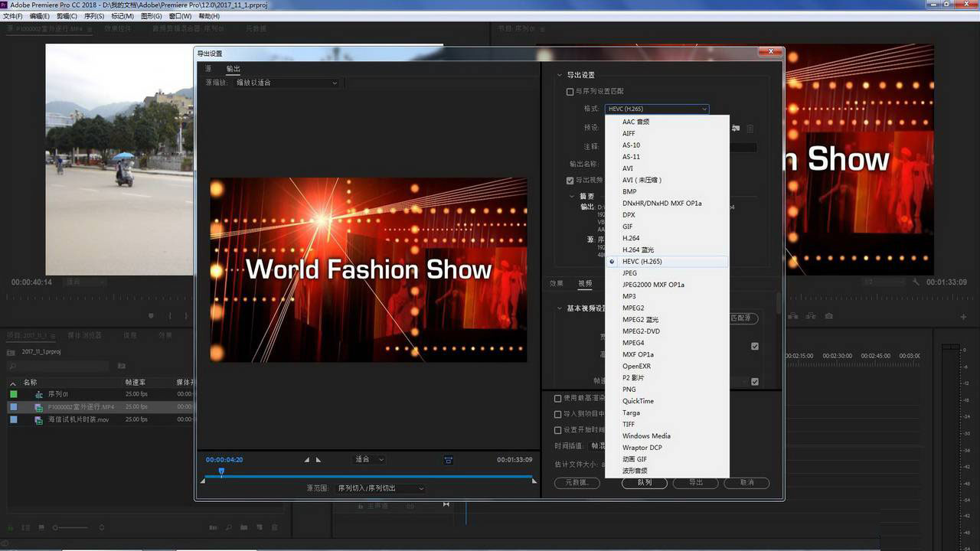Open the 文件(F) menu
This screenshot has height=551, width=980.
[x=13, y=16]
